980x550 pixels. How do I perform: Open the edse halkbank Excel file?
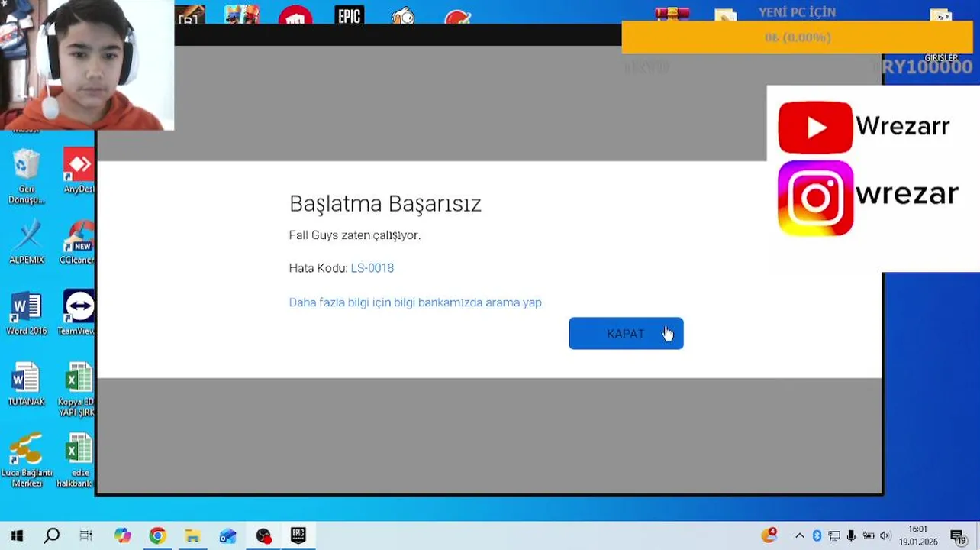[76, 460]
